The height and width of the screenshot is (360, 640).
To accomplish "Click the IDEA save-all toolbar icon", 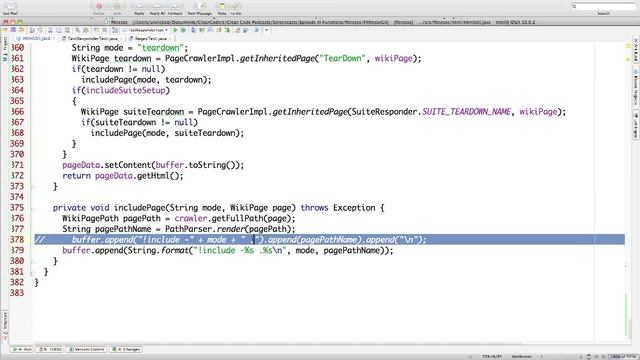I will point(13,30).
